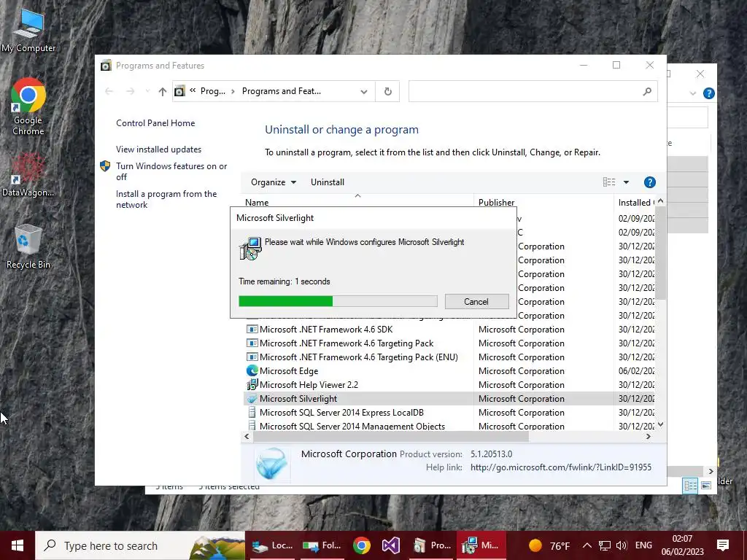Select Microsoft .NET Framework 4.6 Targeting Pack (ENU)

(x=359, y=357)
